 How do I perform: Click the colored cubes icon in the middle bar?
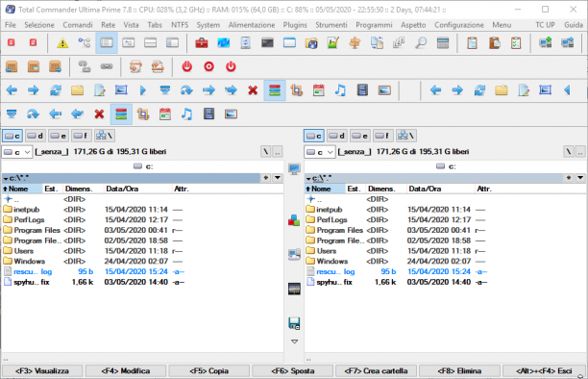click(x=294, y=220)
